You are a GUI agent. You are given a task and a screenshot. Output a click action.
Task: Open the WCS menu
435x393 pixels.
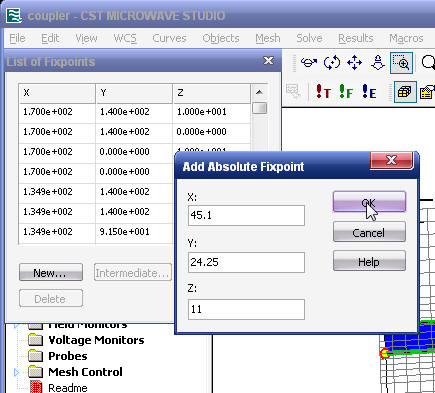(125, 38)
